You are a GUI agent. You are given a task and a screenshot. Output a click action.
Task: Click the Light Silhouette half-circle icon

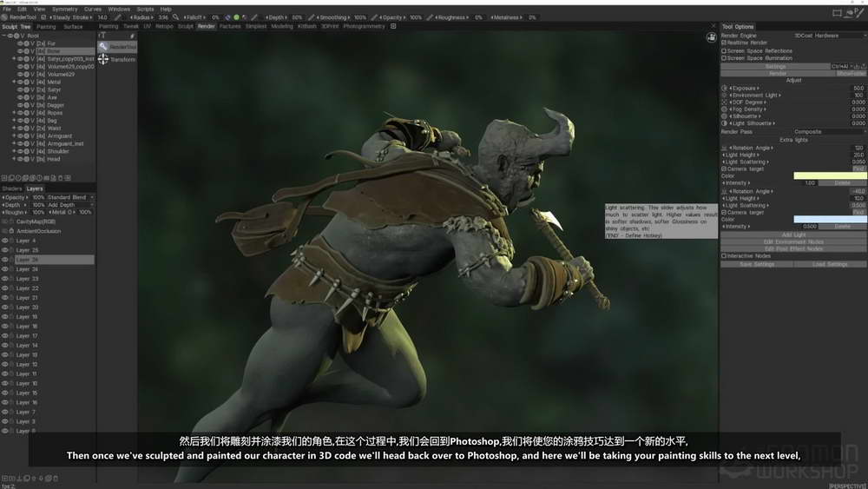click(724, 123)
